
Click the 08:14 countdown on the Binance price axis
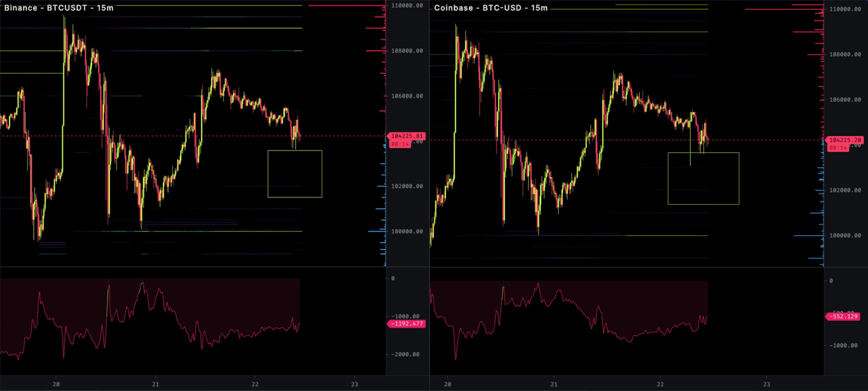click(400, 144)
